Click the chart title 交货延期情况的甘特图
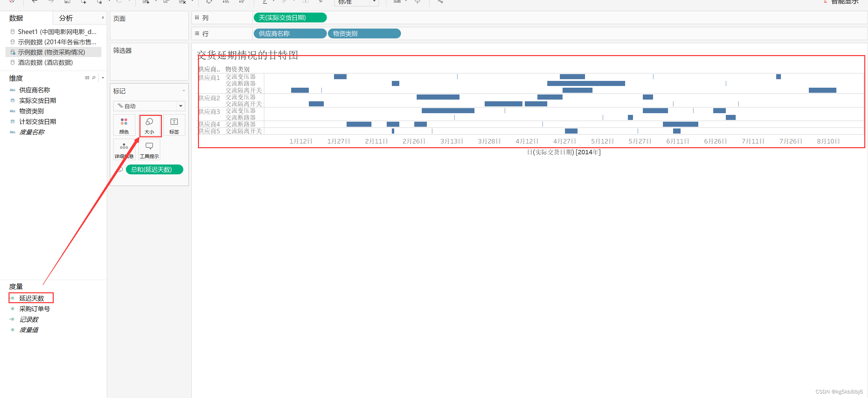Screen dimensions: 868x398 [x=248, y=55]
